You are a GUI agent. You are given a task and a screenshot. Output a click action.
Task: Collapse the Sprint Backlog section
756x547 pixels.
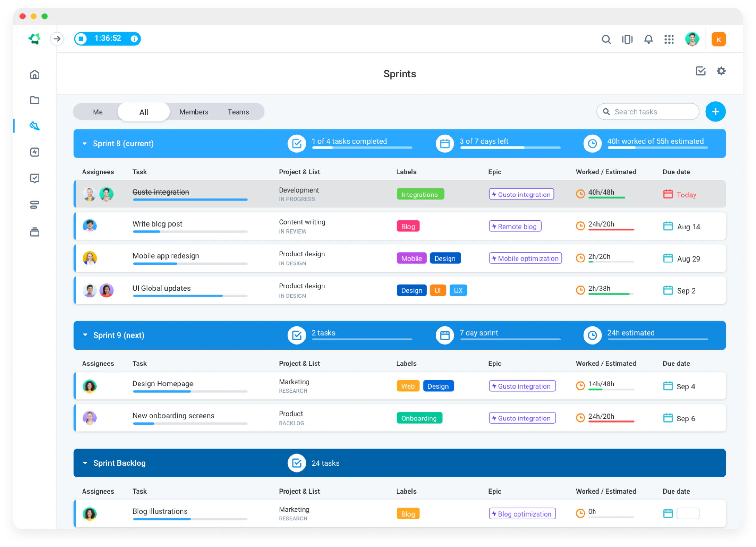click(85, 463)
